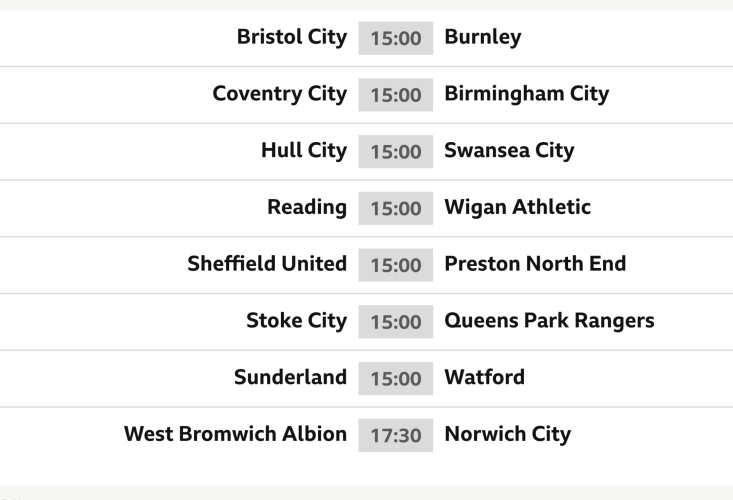Image resolution: width=733 pixels, height=500 pixels.
Task: Click the Reading v Wigan Athletic 15:00 time
Action: 396,209
